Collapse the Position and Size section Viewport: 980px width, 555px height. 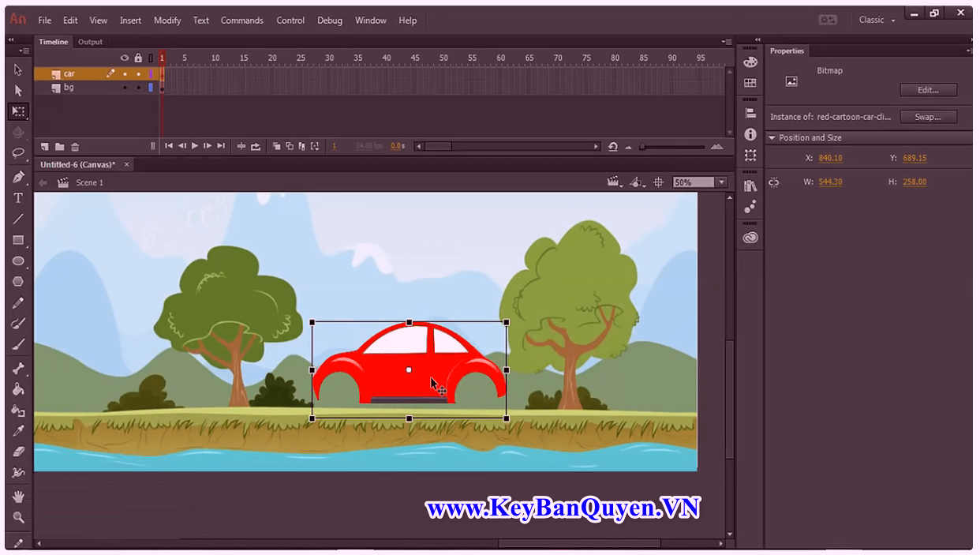[x=772, y=137]
